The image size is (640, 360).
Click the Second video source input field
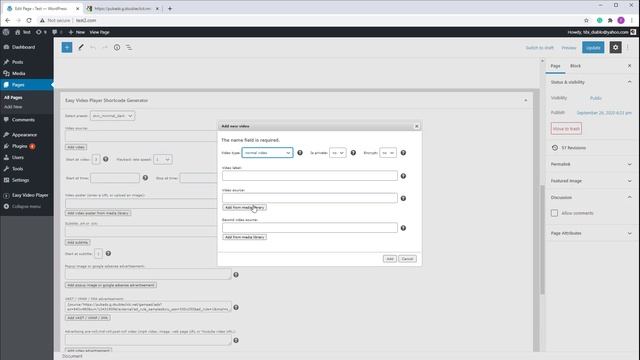tap(310, 228)
